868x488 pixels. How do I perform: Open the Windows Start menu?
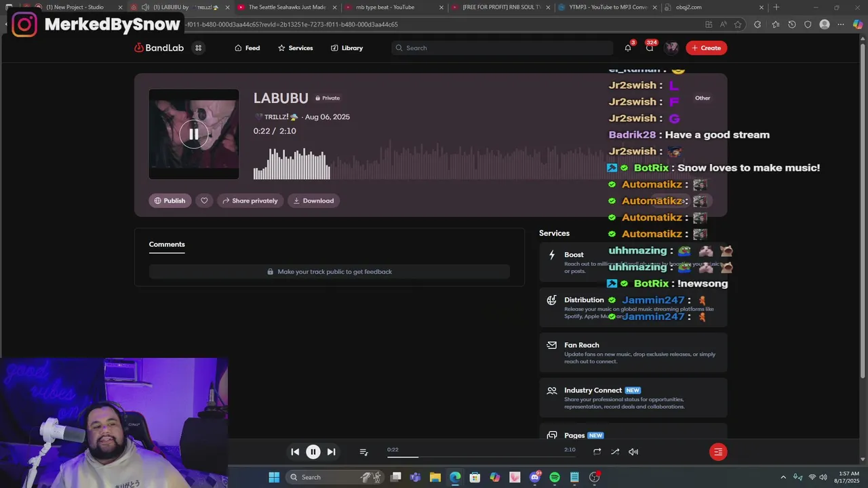tap(274, 477)
